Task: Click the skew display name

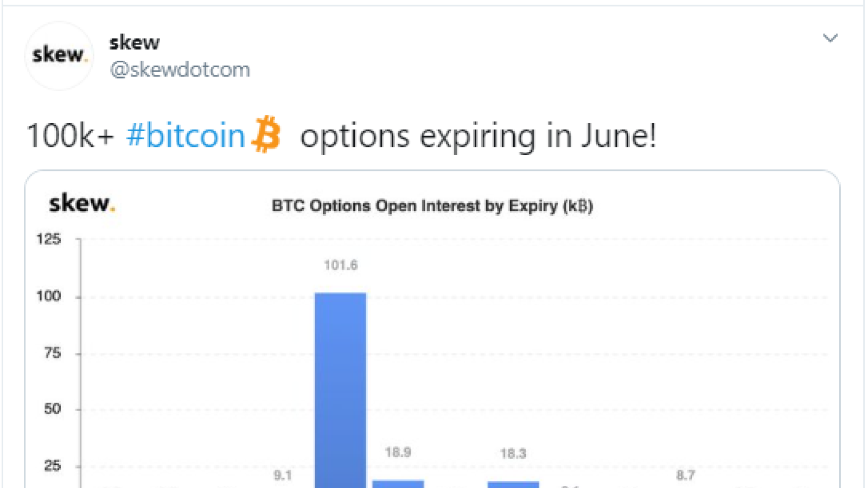Action: point(135,42)
